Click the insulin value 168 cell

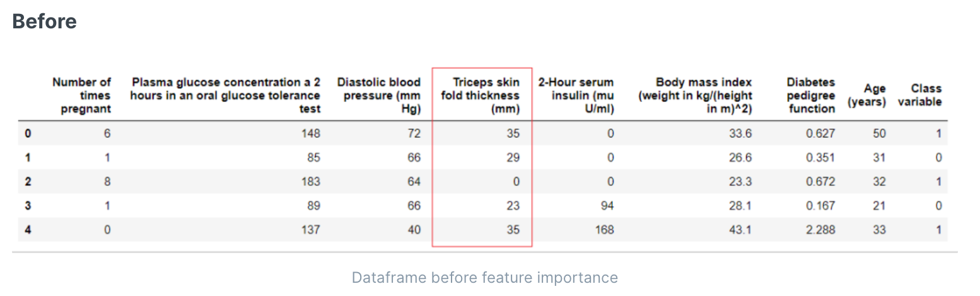click(x=604, y=230)
